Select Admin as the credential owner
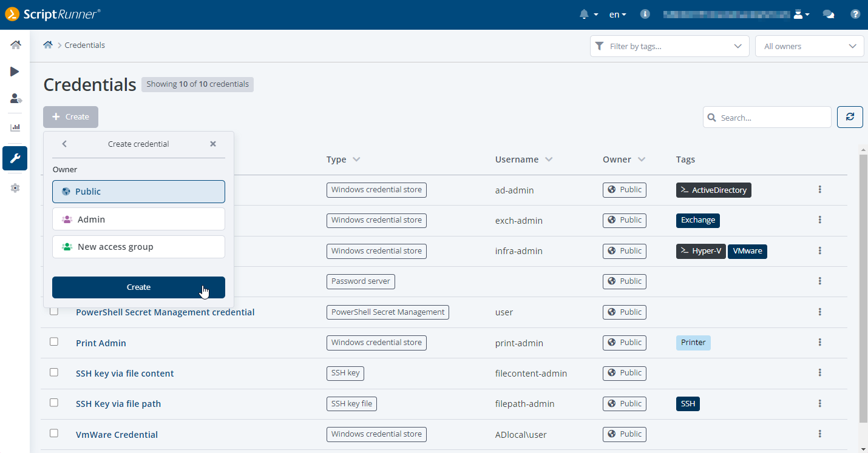 coord(138,219)
